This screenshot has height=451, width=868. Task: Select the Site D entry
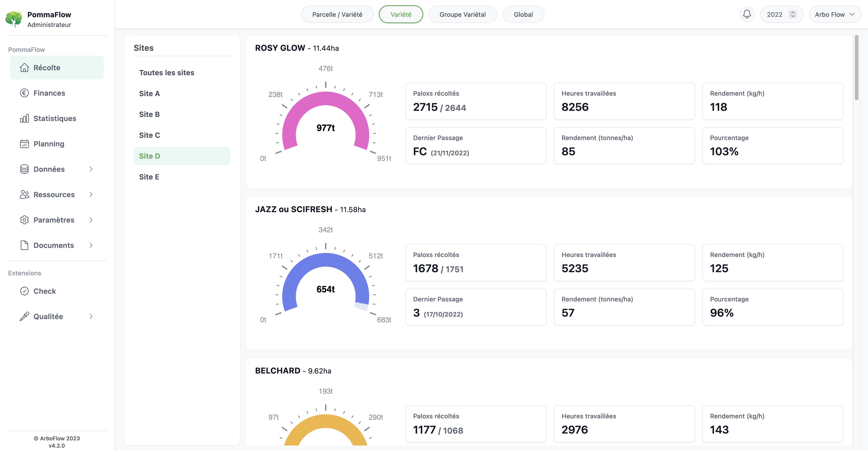pos(149,156)
